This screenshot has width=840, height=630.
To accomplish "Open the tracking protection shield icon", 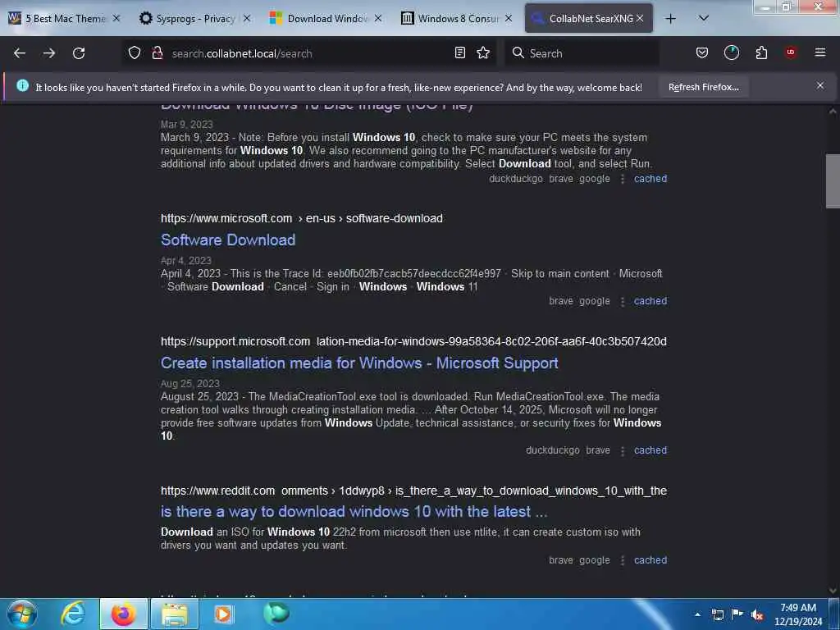I will coord(135,52).
